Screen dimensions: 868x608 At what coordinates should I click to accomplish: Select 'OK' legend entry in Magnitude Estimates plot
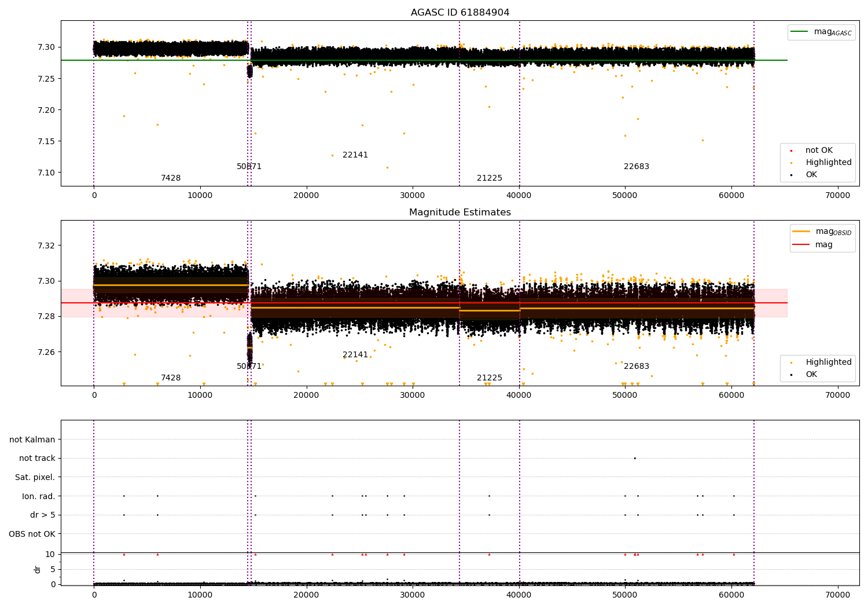point(811,375)
